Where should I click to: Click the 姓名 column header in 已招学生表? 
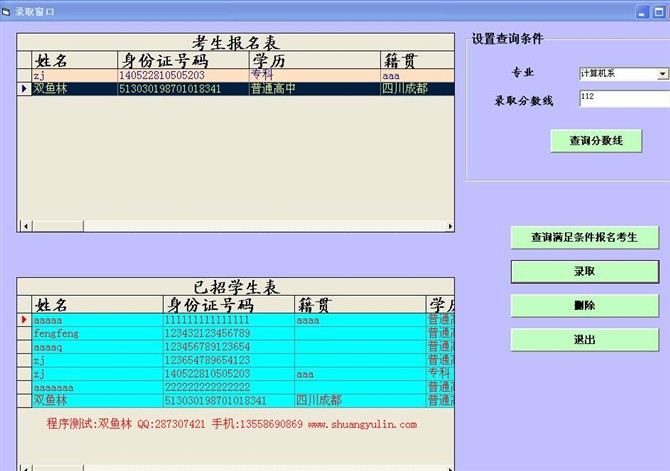(x=97, y=305)
